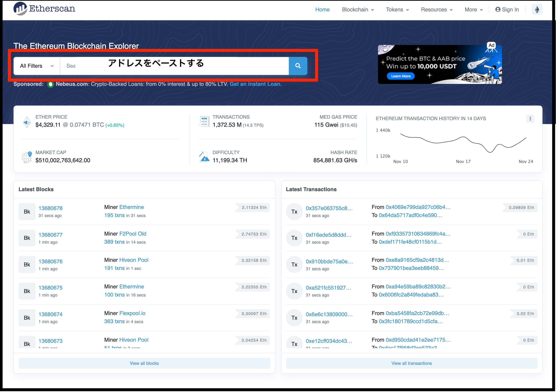Open the 191 txns link
Image resolution: width=556 pixels, height=392 pixels.
[x=114, y=268]
